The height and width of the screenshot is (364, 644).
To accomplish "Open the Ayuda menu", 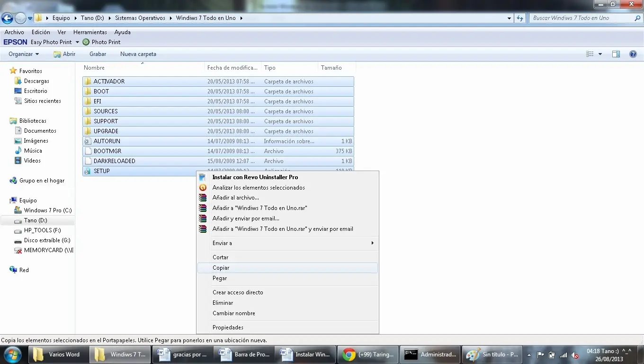I will 123,32.
